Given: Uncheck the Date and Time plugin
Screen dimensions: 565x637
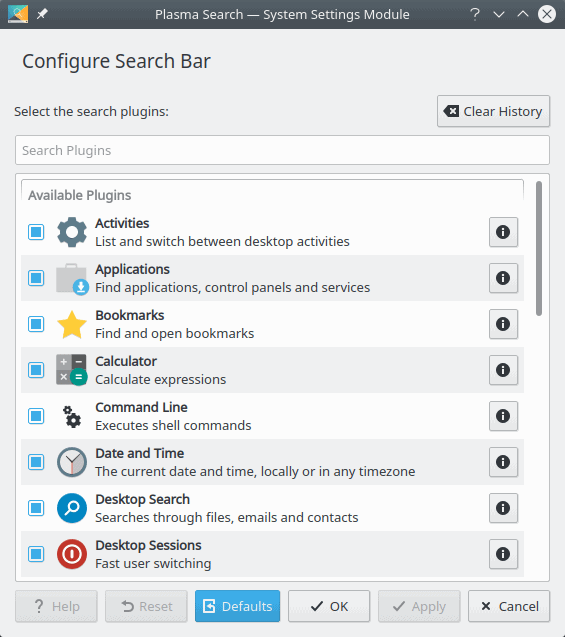Looking at the screenshot, I should 36,462.
